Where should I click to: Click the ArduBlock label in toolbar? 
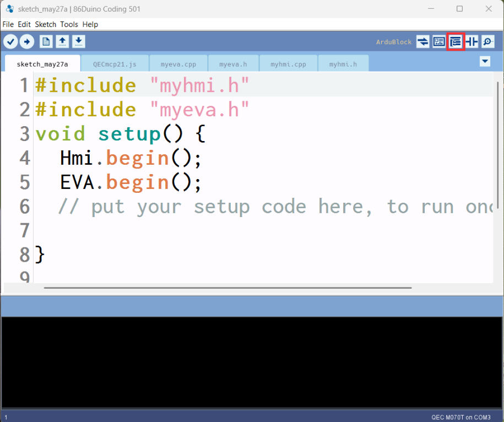(394, 42)
